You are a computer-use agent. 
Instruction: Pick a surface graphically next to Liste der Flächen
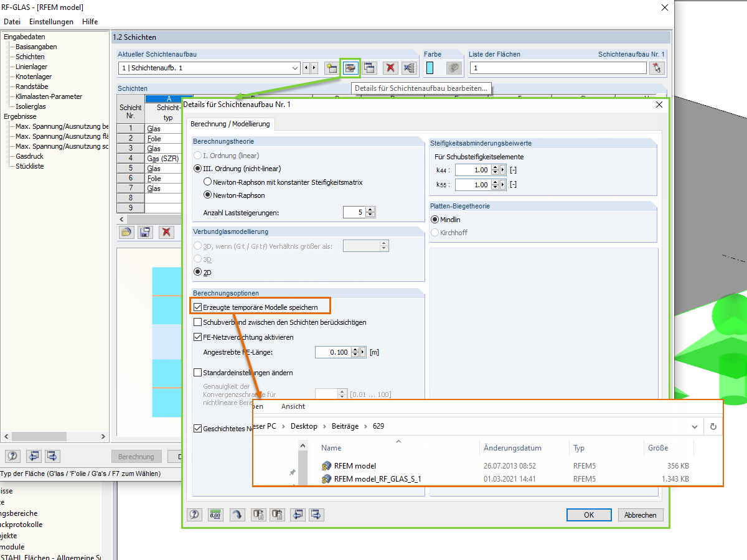(657, 68)
